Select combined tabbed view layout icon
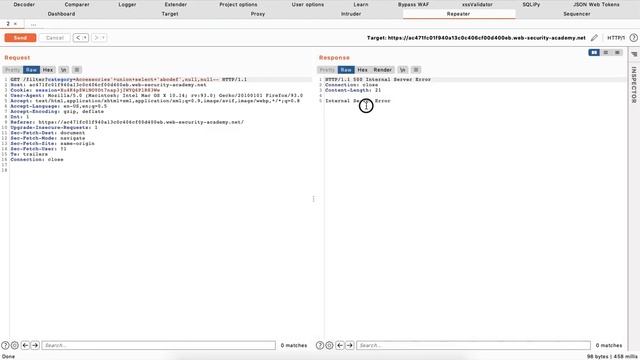The image size is (640, 360). (x=617, y=53)
